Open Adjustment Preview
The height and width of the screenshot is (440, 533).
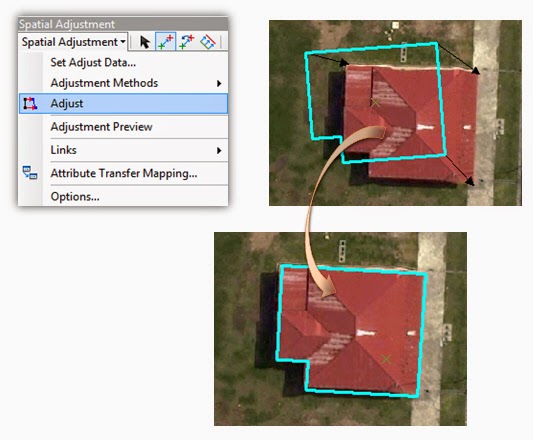101,127
